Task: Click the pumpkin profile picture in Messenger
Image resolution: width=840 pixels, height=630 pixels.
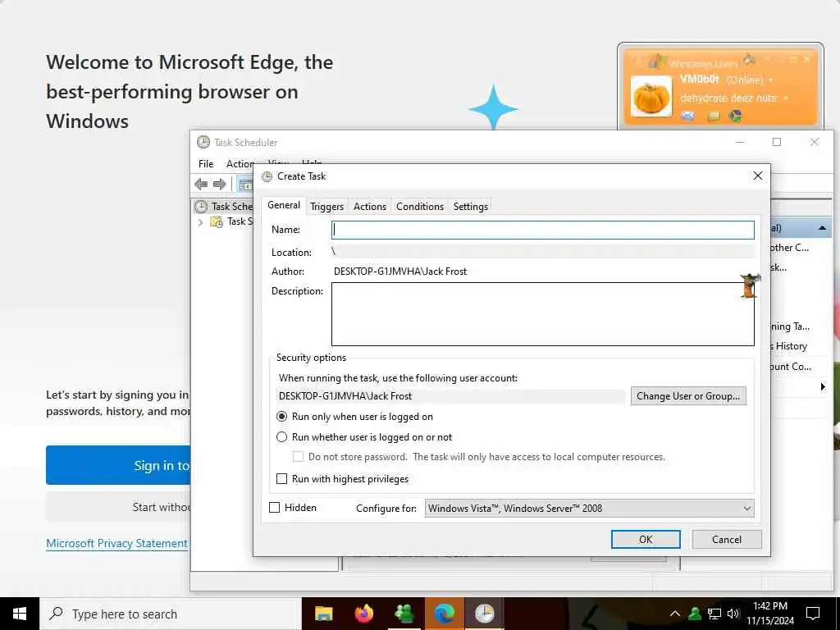Action: (x=651, y=97)
